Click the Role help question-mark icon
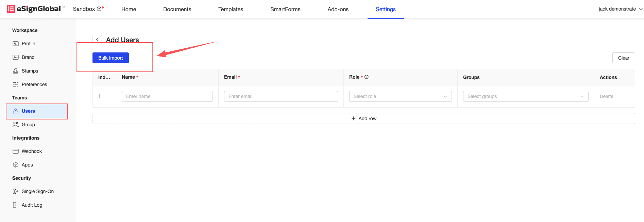The width and height of the screenshot is (644, 222). click(367, 77)
